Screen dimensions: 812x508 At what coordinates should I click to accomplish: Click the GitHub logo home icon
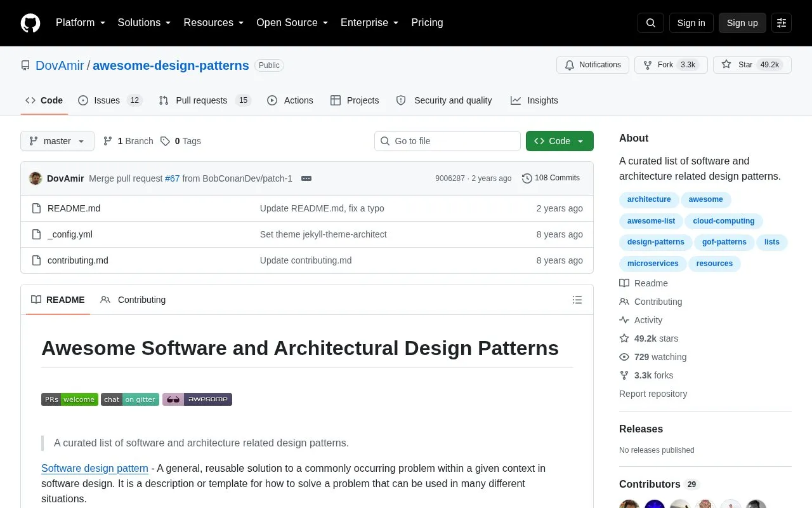[x=30, y=23]
